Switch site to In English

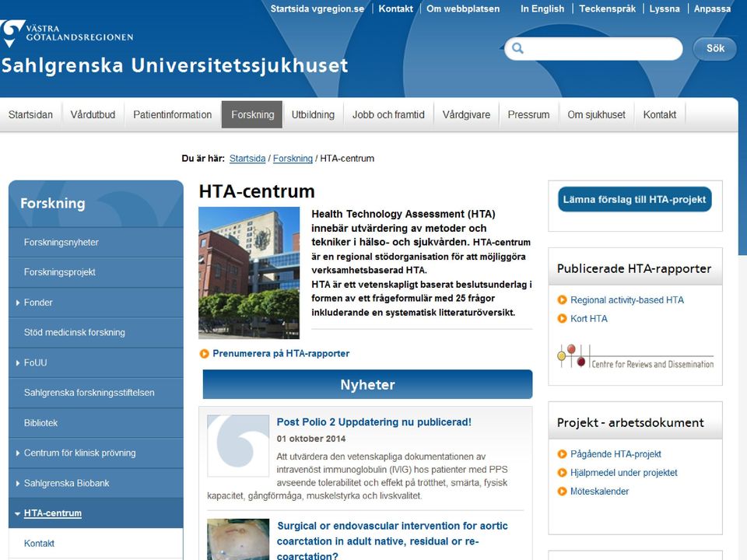[x=542, y=9]
